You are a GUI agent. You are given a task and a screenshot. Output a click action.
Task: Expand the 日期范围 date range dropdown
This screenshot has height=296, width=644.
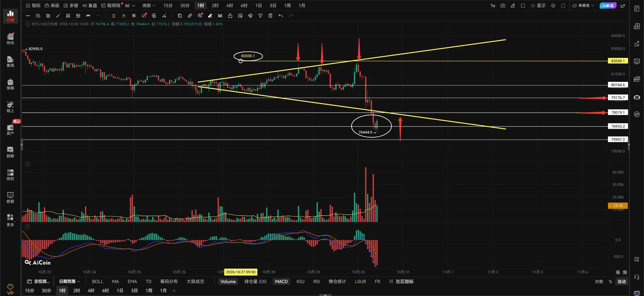tap(69, 281)
